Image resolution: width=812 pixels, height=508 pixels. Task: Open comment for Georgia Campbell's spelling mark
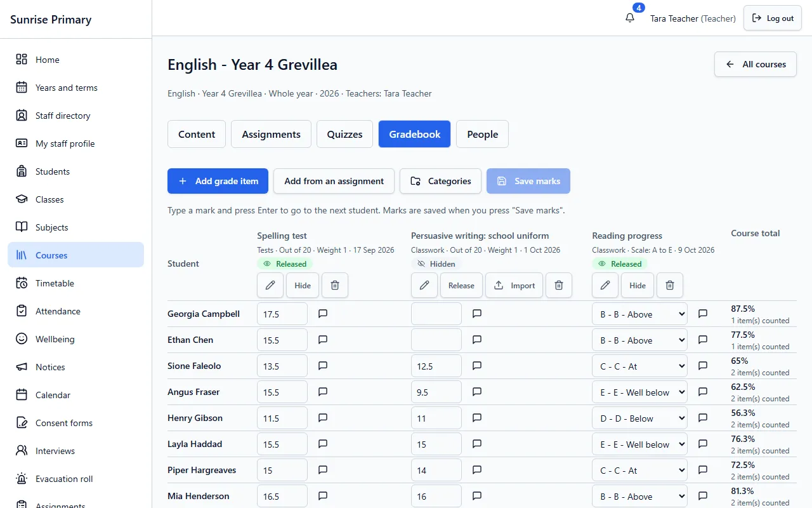[323, 314]
